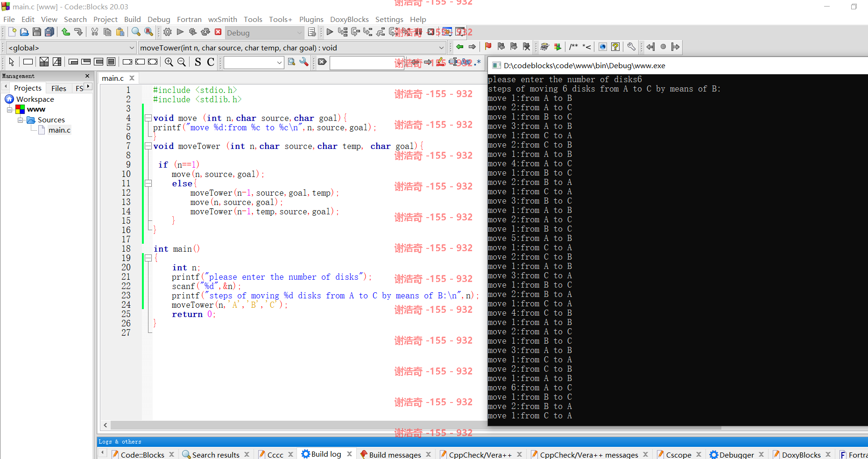Select main.c in the project tree
The width and height of the screenshot is (868, 459).
coord(59,130)
